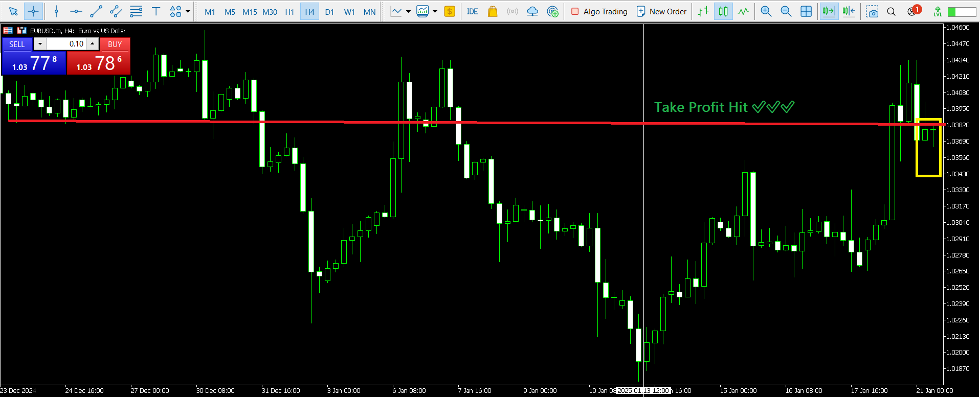The image size is (980, 398).
Task: Click the Zoom Out magnifier
Action: point(786,11)
